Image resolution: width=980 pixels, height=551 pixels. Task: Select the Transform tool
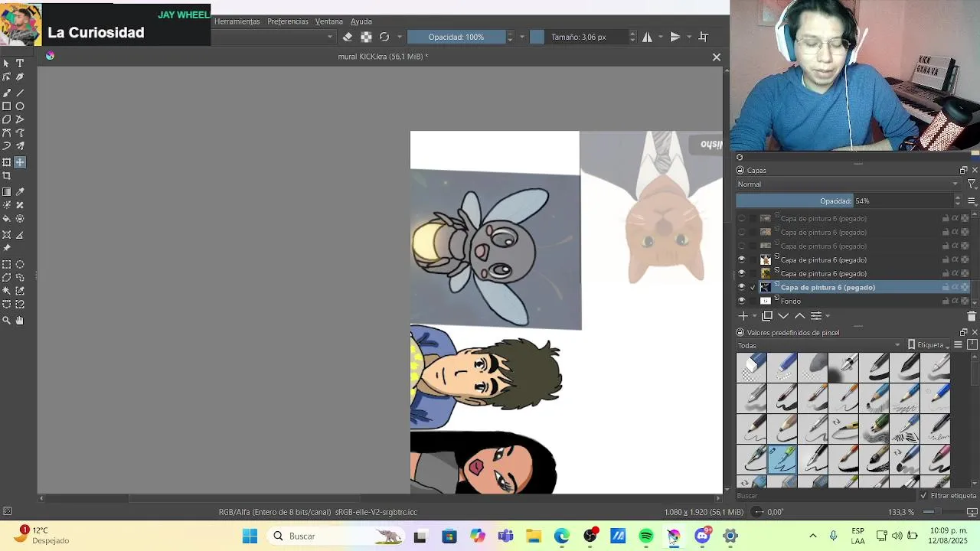[x=7, y=162]
